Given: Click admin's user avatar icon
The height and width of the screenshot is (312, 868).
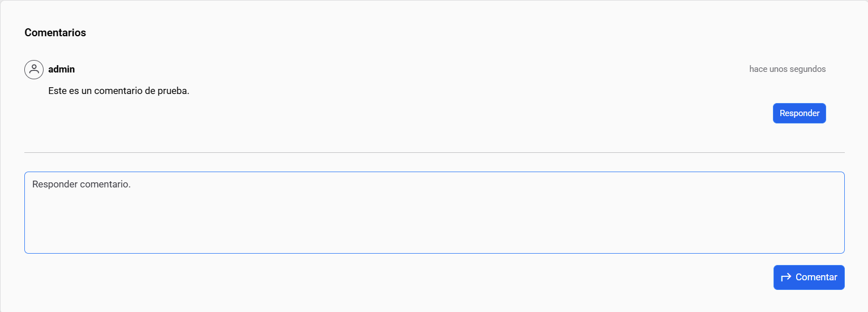Looking at the screenshot, I should [x=34, y=70].
